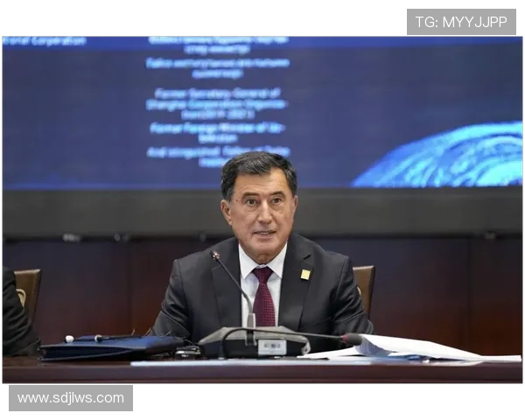Click the blue globe graphic on screen

point(446,157)
